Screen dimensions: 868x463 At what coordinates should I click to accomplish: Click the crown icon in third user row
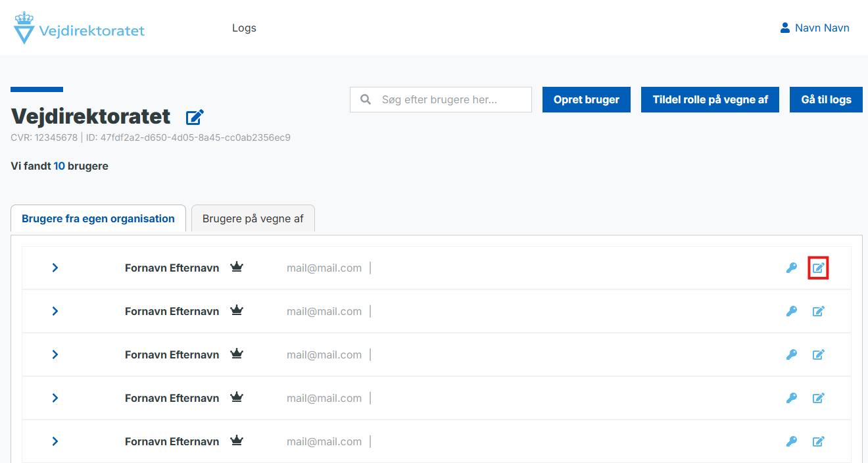237,354
